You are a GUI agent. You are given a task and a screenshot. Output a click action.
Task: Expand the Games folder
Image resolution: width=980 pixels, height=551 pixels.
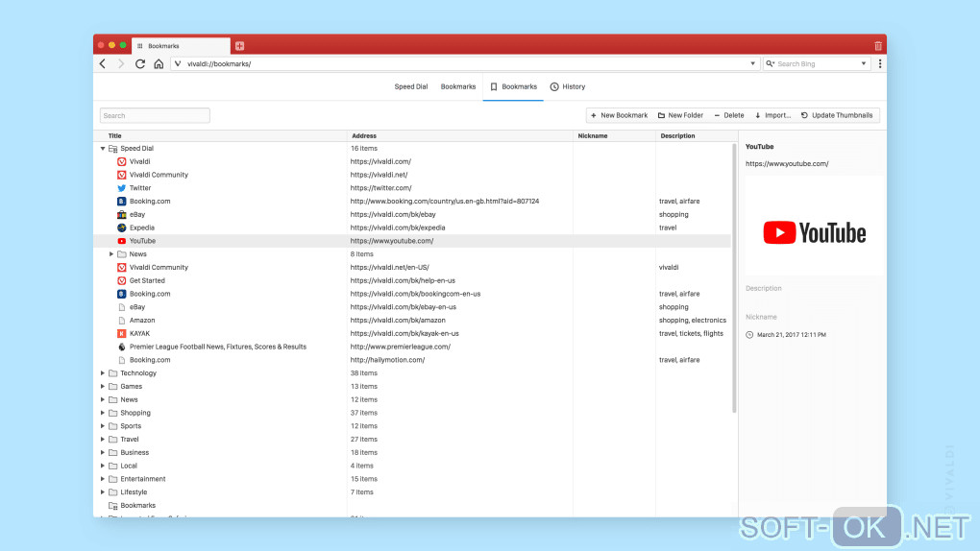click(x=103, y=386)
